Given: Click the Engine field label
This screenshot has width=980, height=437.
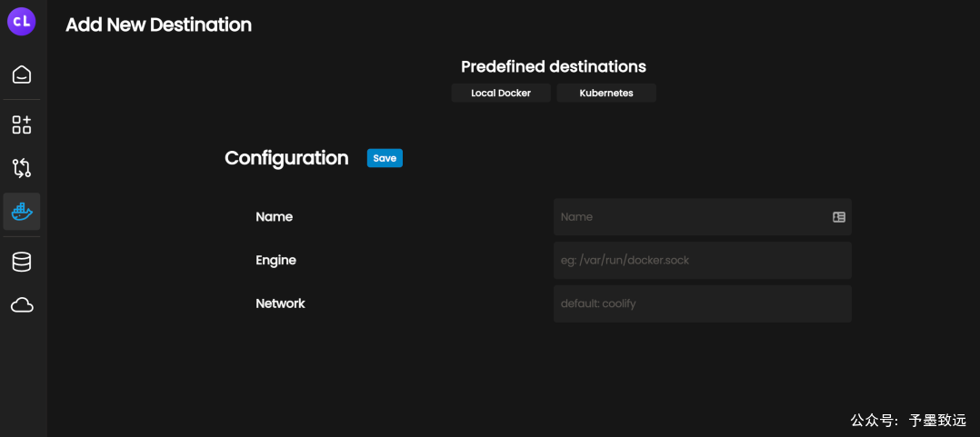Looking at the screenshot, I should point(275,261).
